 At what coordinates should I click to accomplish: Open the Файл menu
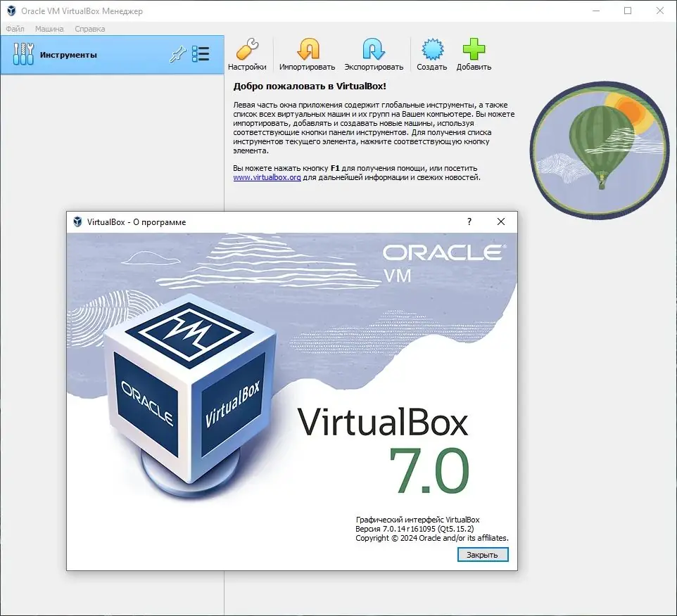15,29
